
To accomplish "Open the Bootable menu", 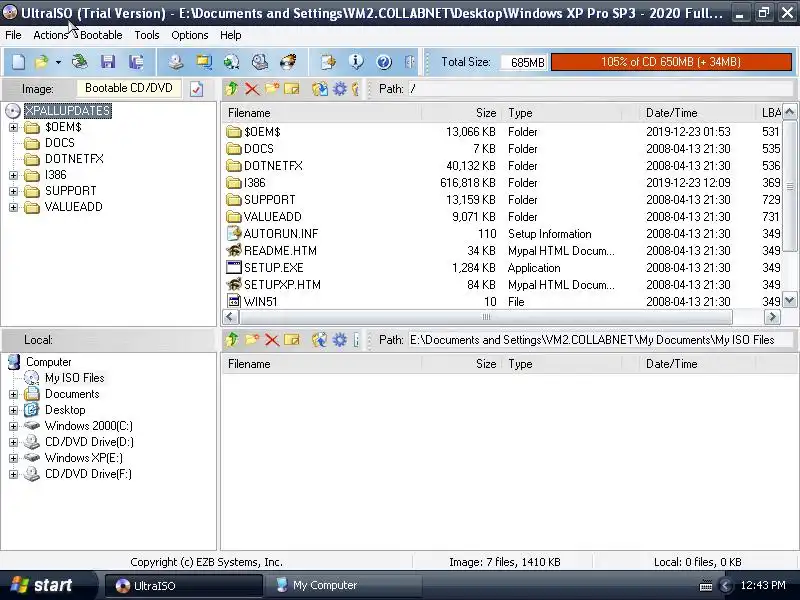I will coord(101,35).
